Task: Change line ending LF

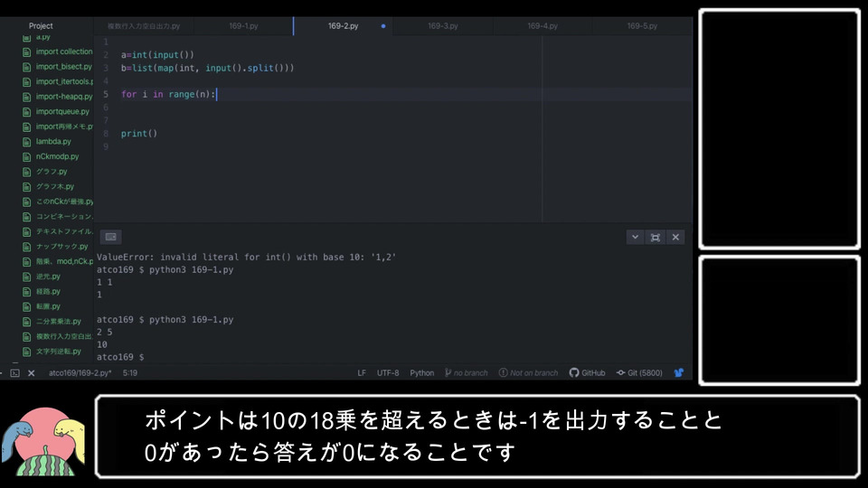Action: tap(362, 373)
